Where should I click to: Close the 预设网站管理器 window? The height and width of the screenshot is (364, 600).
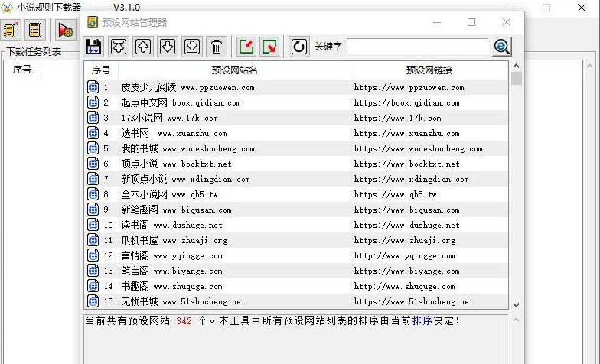[x=507, y=22]
